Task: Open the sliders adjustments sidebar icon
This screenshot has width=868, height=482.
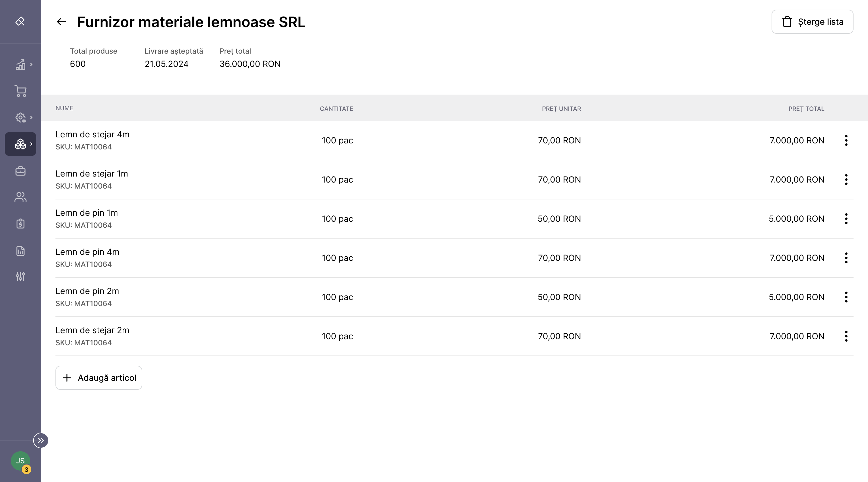Action: click(x=20, y=276)
